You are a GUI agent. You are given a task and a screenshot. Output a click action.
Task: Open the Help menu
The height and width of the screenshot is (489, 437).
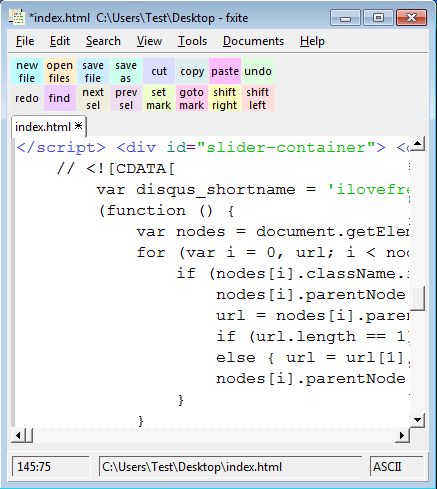312,41
